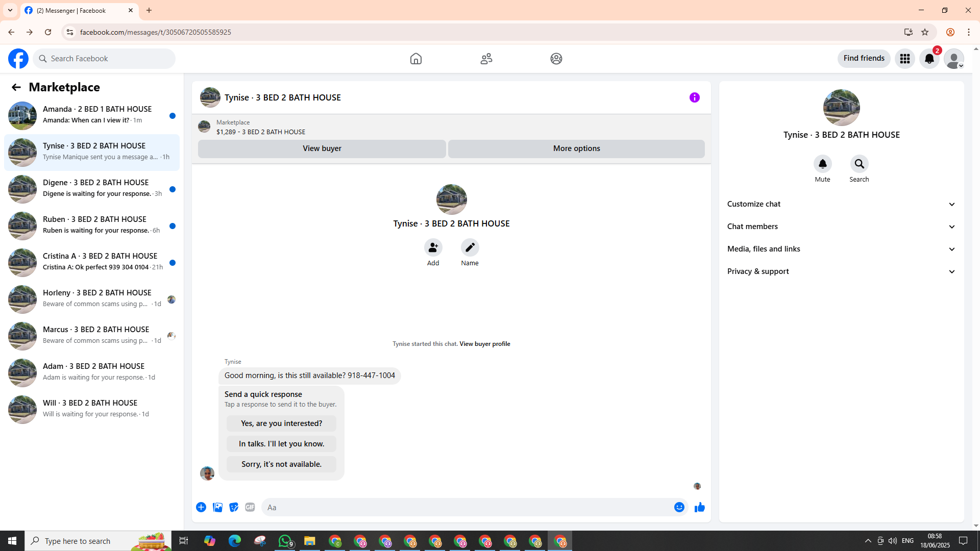Open the View buyer profile link
This screenshot has width=980, height=551.
(485, 344)
